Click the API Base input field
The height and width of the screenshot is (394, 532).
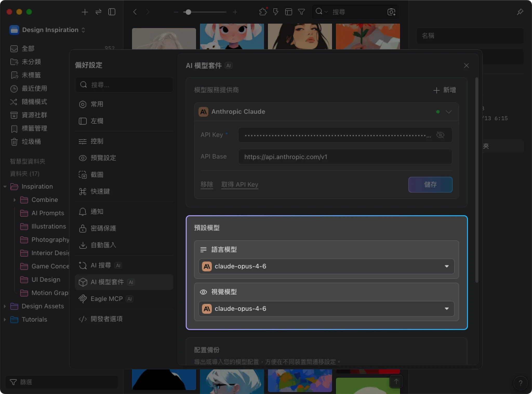pos(345,157)
